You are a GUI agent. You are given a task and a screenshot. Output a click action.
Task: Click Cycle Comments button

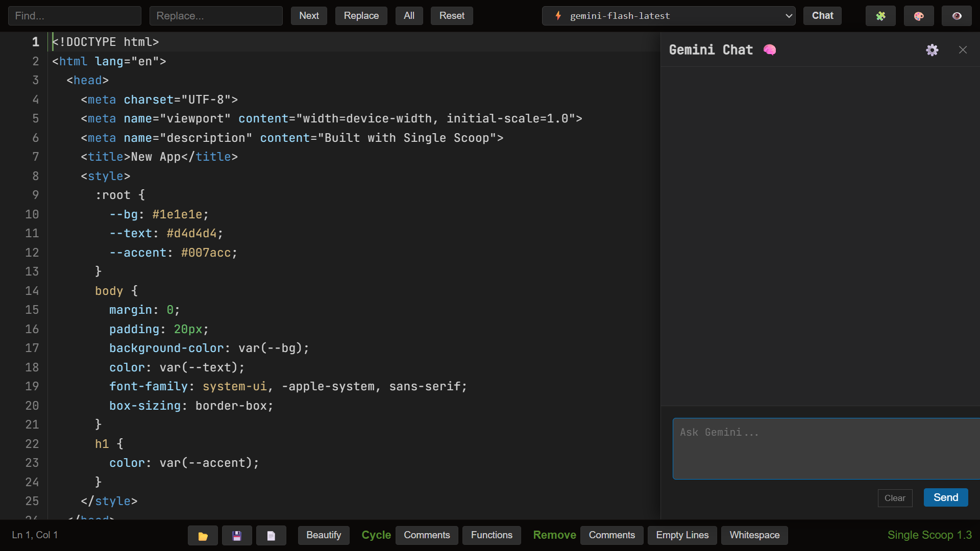click(427, 535)
